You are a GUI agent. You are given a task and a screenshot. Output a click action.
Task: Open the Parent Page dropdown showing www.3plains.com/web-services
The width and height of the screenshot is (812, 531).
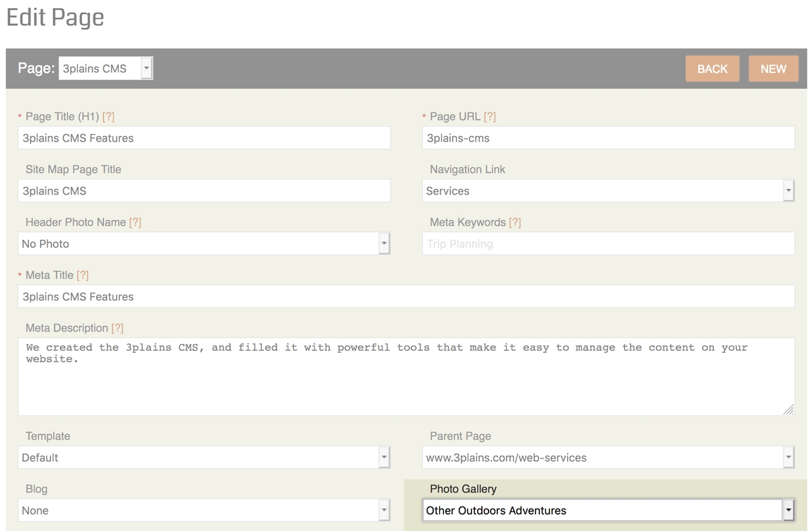(x=608, y=458)
